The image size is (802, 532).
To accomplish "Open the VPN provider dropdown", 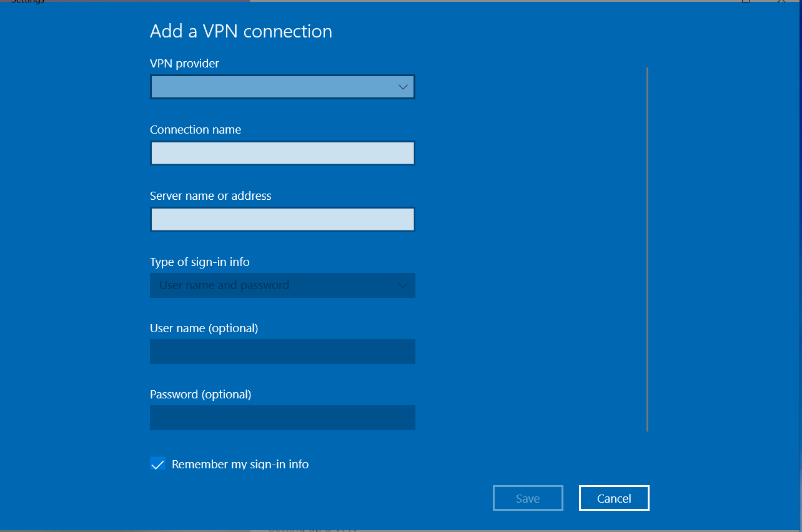I will (x=282, y=87).
